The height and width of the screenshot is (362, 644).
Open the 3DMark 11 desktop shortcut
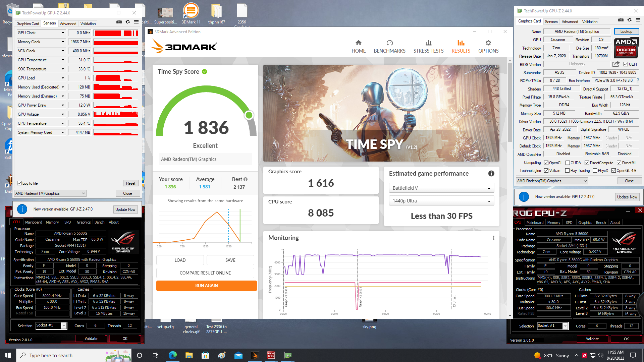[x=191, y=14]
